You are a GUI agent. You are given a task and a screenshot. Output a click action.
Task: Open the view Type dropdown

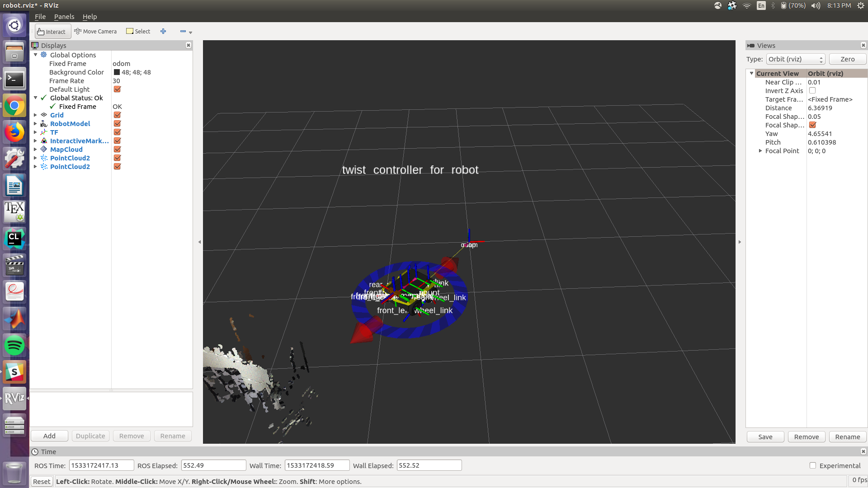[795, 59]
